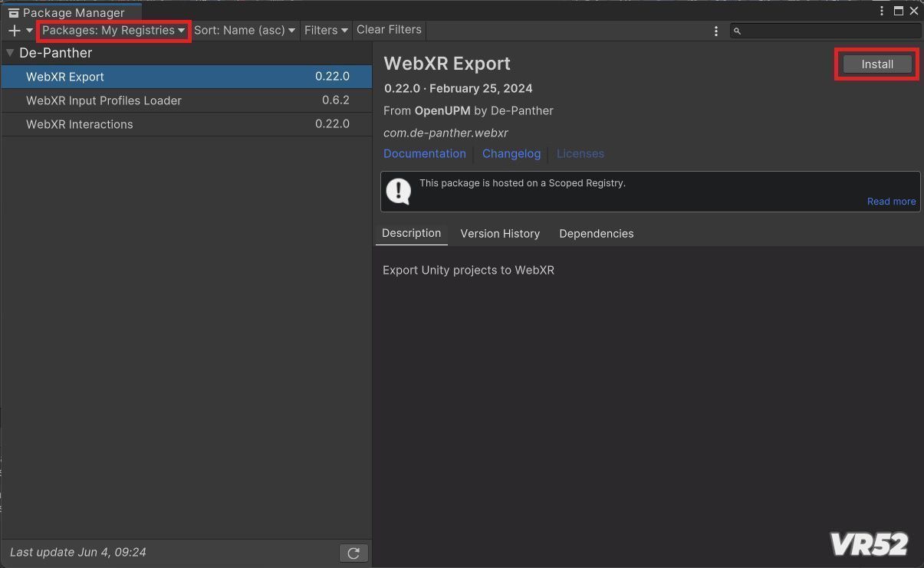Image resolution: width=924 pixels, height=568 pixels.
Task: Click the scoped registry info speech-bubble icon
Action: tap(399, 191)
